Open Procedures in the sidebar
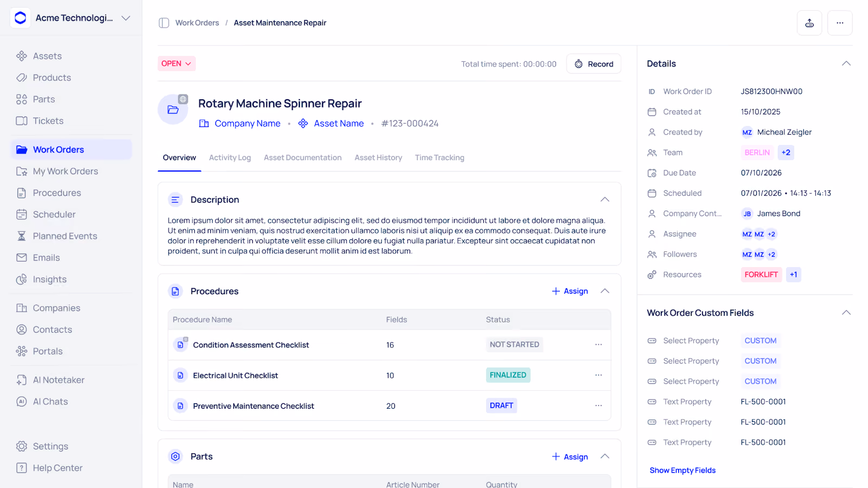Screen dimensions: 868x488 tap(71, 193)
